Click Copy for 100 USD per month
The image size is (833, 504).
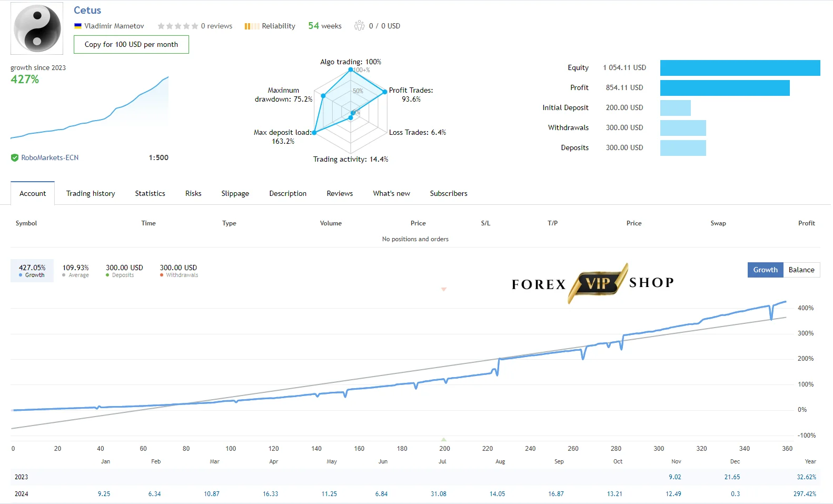131,44
